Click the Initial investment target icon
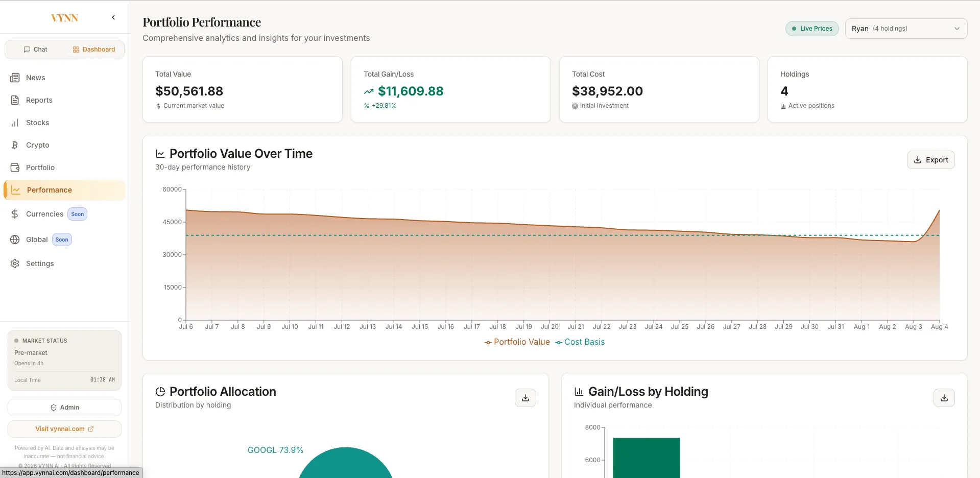 pyautogui.click(x=575, y=106)
